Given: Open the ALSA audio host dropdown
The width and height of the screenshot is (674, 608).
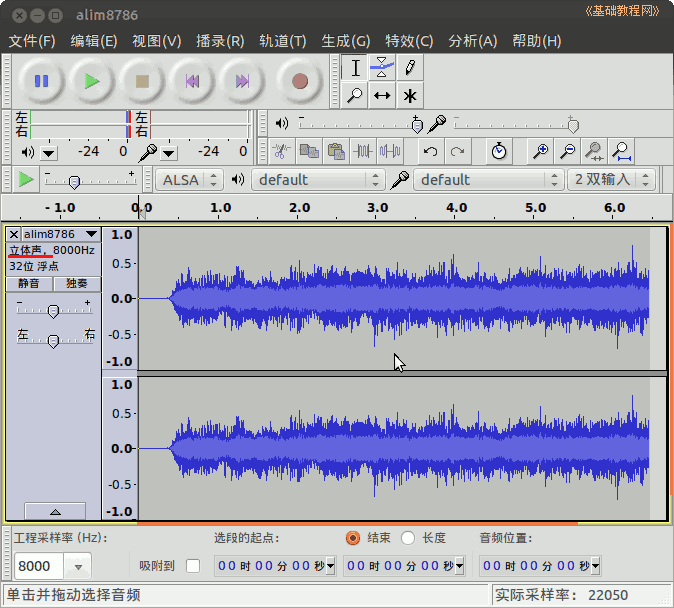Looking at the screenshot, I should [x=190, y=180].
